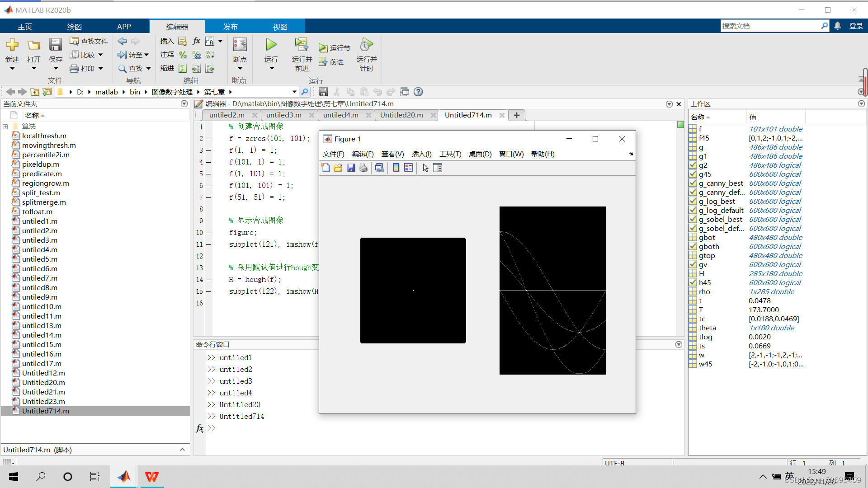Click the browse for folder icon
The width and height of the screenshot is (868, 488).
tap(47, 92)
